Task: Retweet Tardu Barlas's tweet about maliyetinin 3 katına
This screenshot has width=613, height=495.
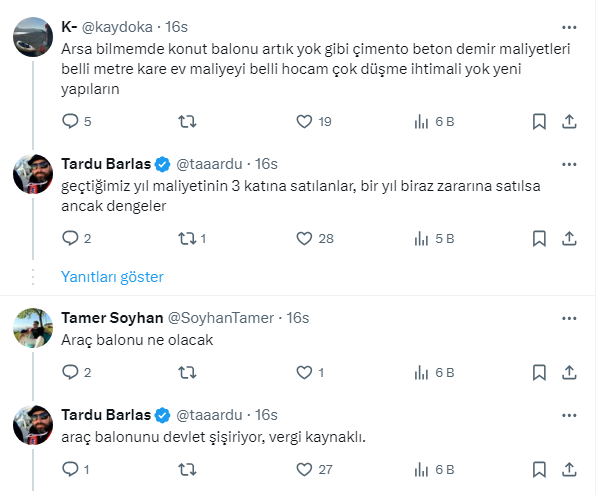Action: [186, 238]
